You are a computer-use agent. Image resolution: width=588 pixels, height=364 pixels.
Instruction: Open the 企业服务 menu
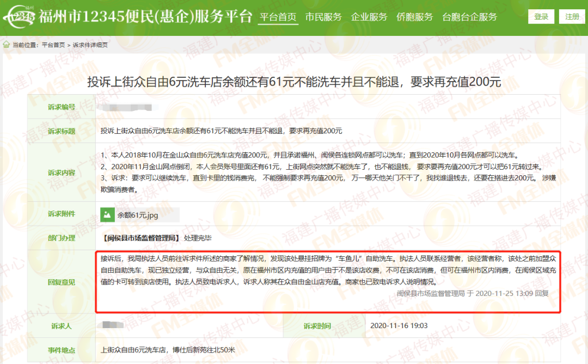(x=369, y=17)
